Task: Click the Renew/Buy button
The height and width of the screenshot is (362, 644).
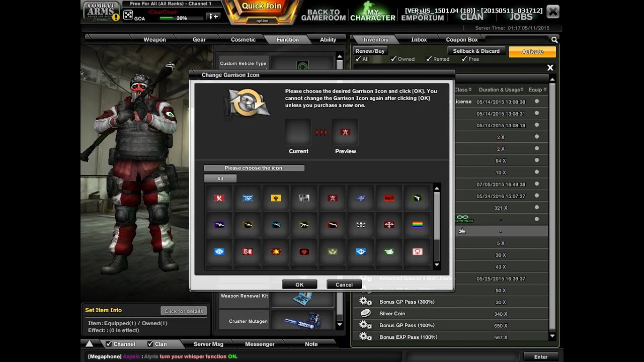Action: [x=370, y=51]
